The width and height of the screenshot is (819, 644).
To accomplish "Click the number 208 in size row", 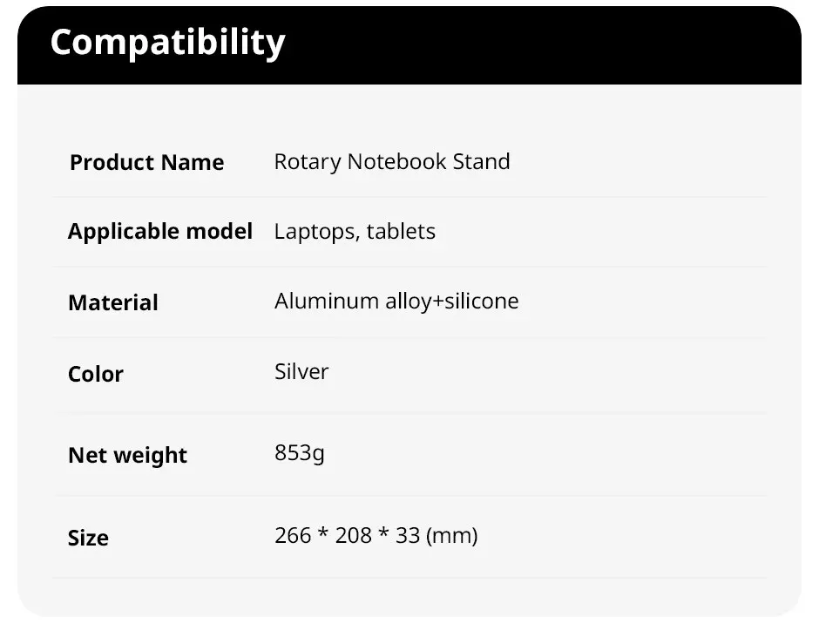I will 354,535.
